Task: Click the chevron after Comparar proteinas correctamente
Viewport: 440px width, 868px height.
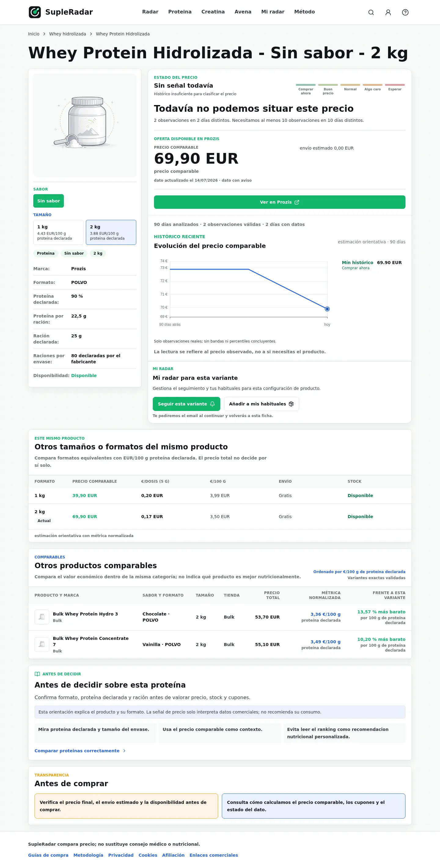Action: (124, 751)
